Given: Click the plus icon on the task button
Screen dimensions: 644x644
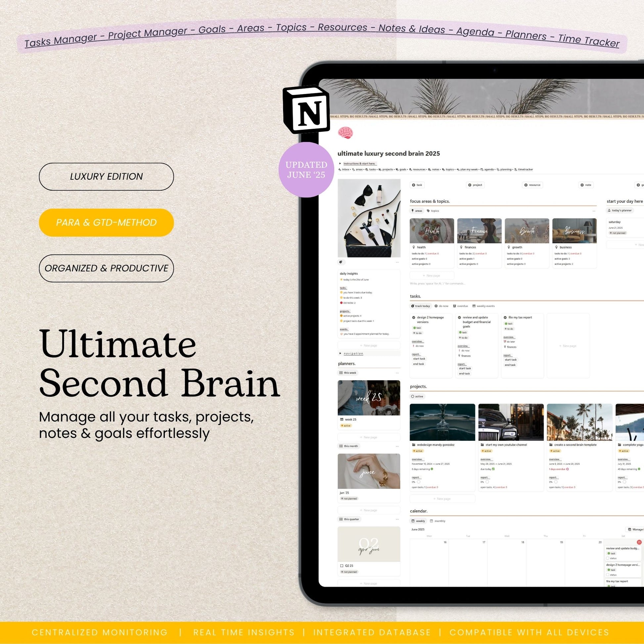Looking at the screenshot, I should [414, 185].
